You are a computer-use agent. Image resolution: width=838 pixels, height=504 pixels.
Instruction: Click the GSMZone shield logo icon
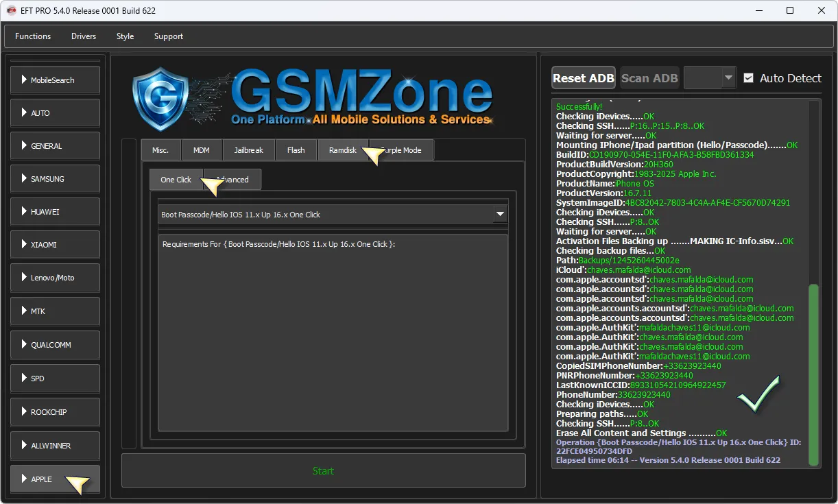160,99
